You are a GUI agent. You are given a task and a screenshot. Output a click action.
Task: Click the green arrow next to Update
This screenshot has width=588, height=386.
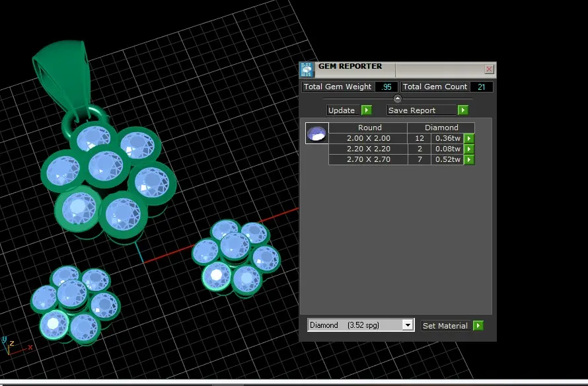point(367,110)
